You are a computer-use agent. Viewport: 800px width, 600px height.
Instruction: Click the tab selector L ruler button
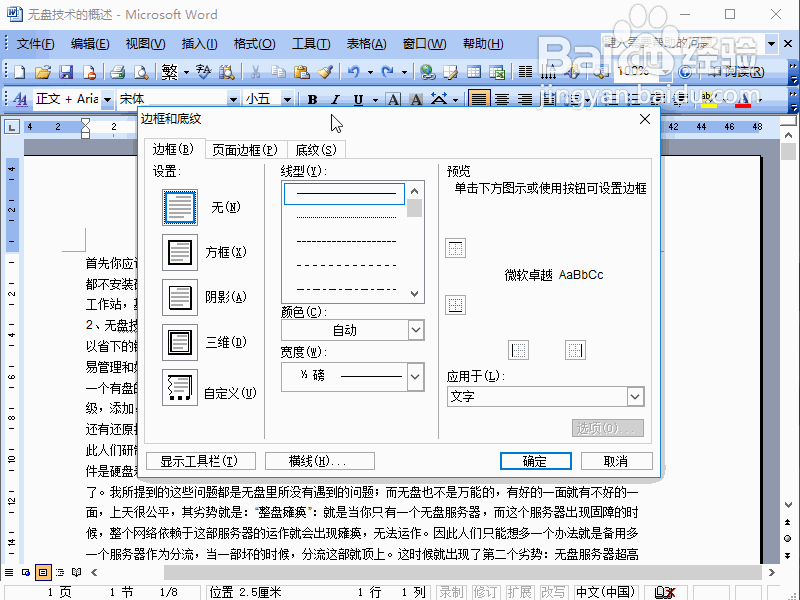point(11,127)
